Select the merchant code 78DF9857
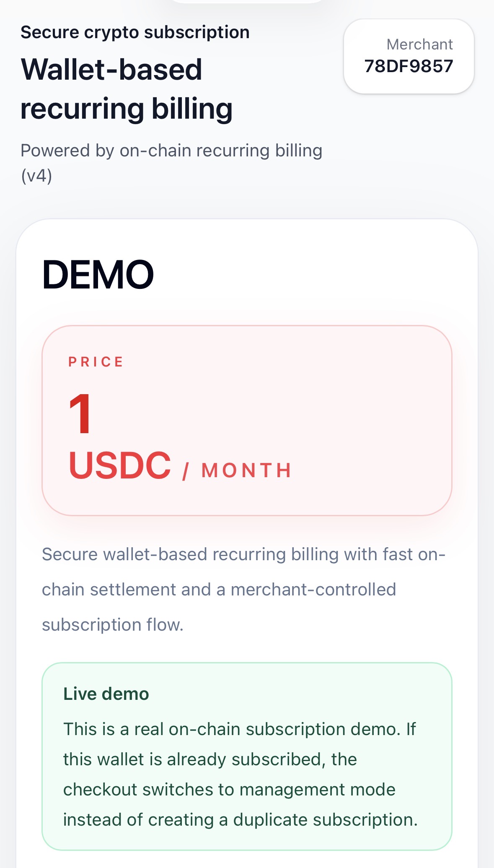The image size is (494, 868). coord(409,66)
